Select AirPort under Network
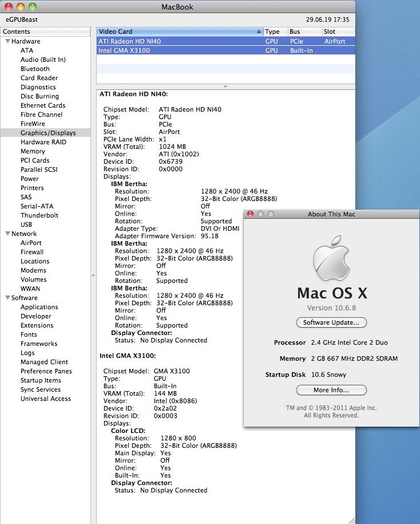The image size is (420, 524). coord(31,243)
